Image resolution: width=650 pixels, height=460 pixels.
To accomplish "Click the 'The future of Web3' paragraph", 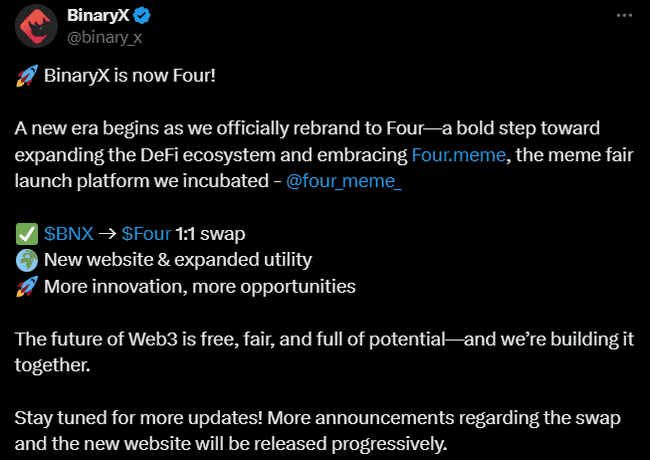I will click(x=324, y=352).
